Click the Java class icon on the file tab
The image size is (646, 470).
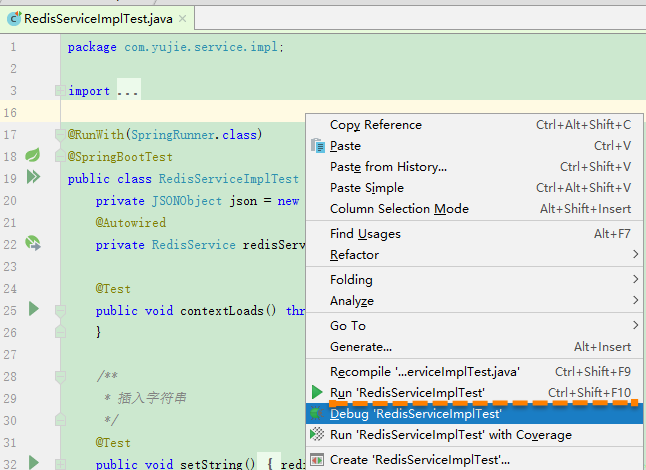coord(14,18)
